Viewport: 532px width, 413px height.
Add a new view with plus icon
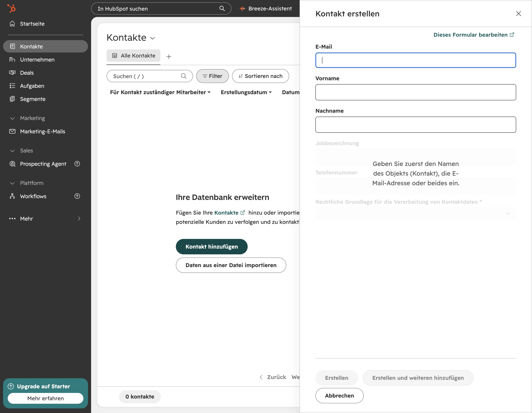pos(169,57)
